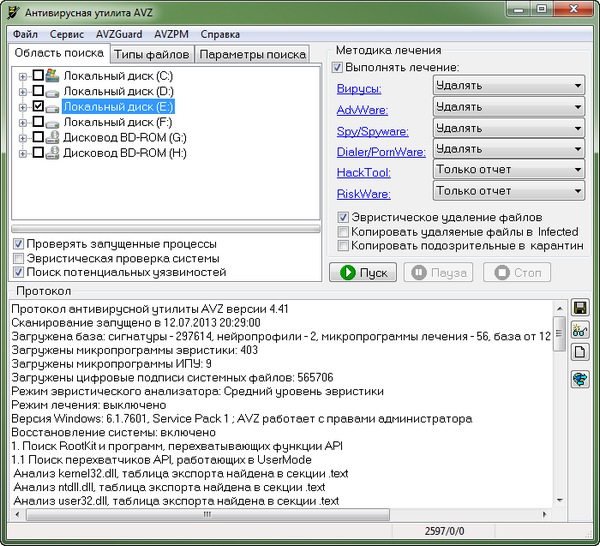Click the BD-ROM (G:) drive icon

53,137
